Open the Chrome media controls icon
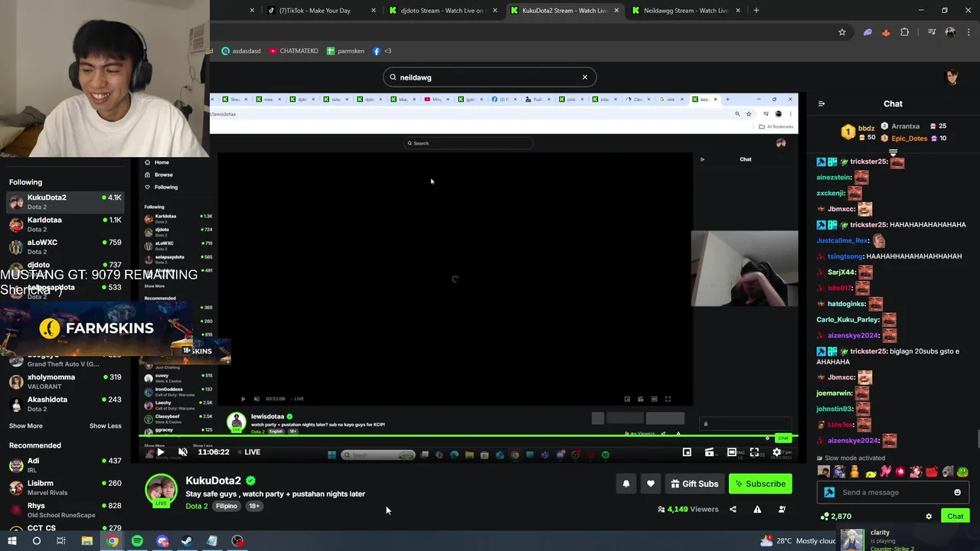Image resolution: width=980 pixels, height=551 pixels. (932, 32)
